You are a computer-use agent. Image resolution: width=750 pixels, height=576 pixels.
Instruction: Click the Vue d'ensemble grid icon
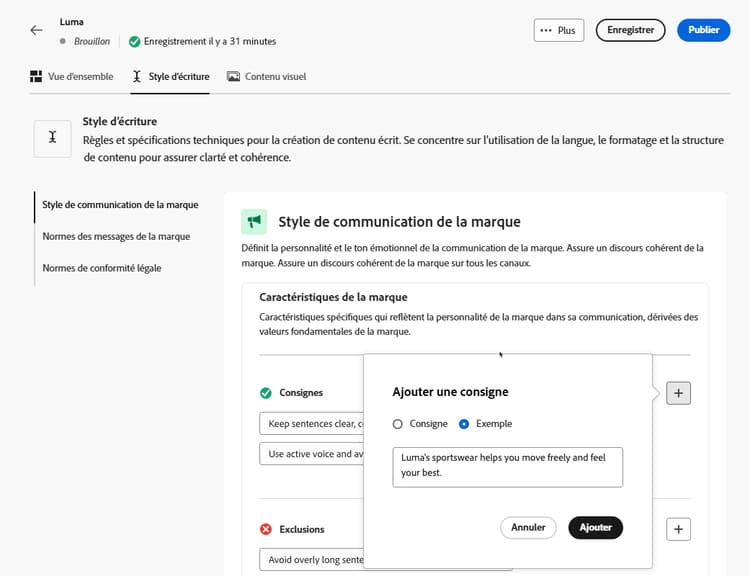pyautogui.click(x=36, y=77)
